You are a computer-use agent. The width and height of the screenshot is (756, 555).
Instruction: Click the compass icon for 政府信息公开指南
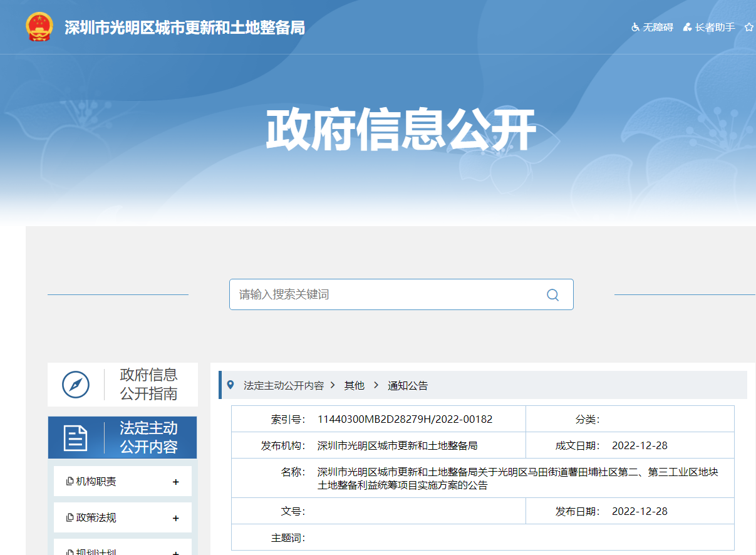point(76,384)
